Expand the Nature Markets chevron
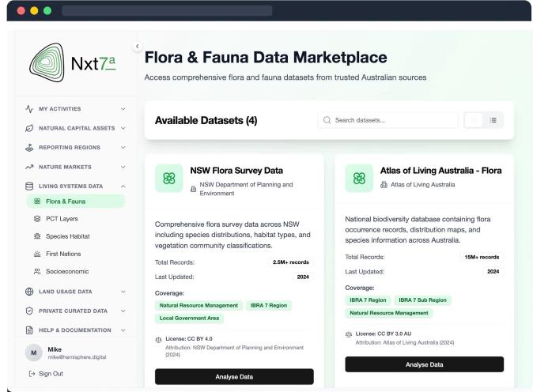 click(123, 167)
